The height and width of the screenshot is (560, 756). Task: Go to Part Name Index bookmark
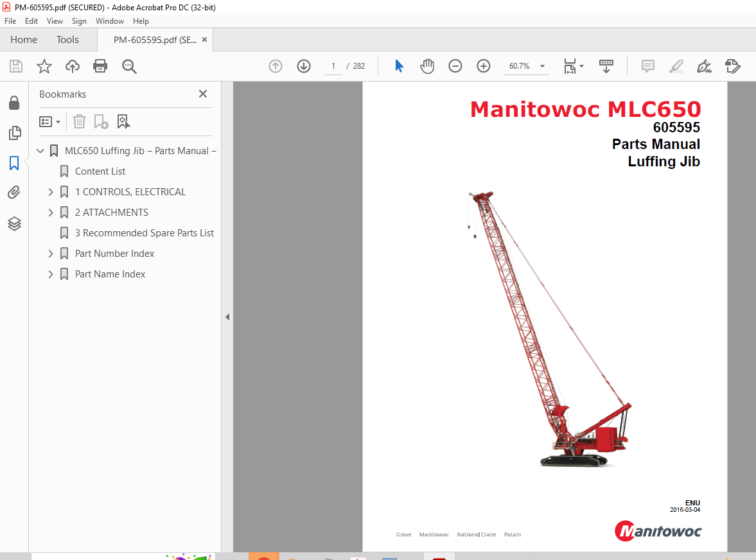[x=110, y=274]
